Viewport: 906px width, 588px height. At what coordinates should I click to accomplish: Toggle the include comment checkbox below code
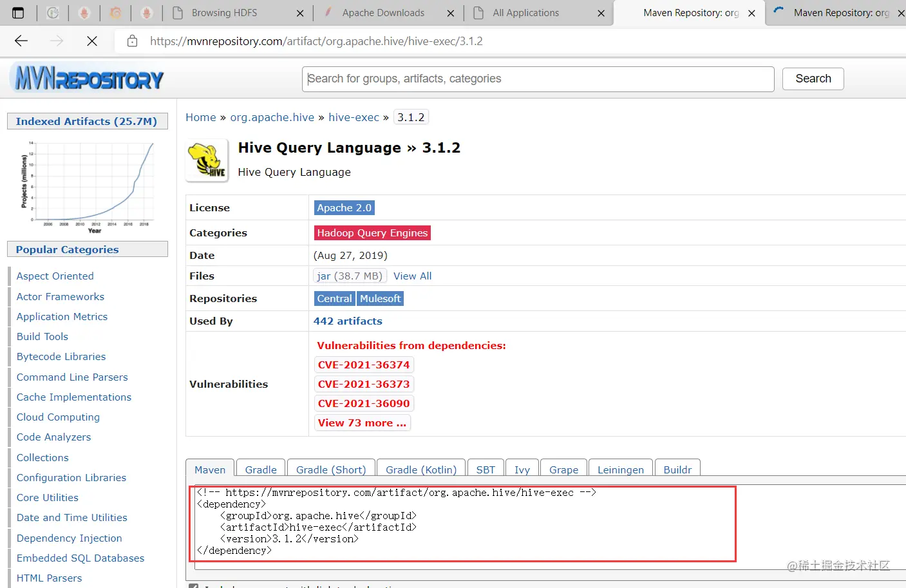pyautogui.click(x=193, y=586)
